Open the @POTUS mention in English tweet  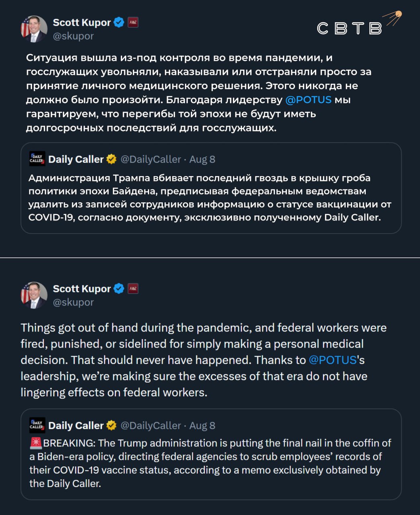pyautogui.click(x=333, y=360)
